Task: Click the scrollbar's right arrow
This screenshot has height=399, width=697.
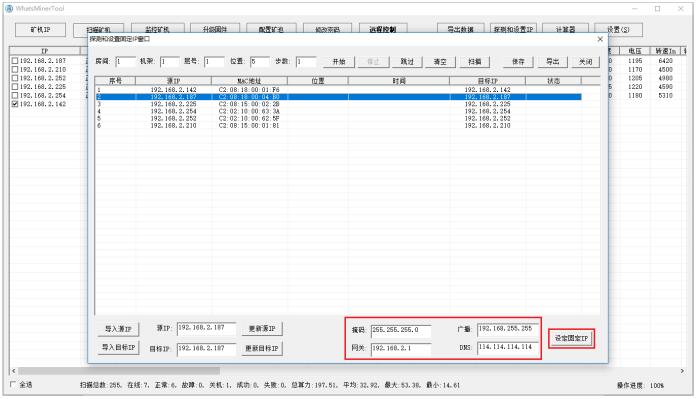Action: [682, 371]
